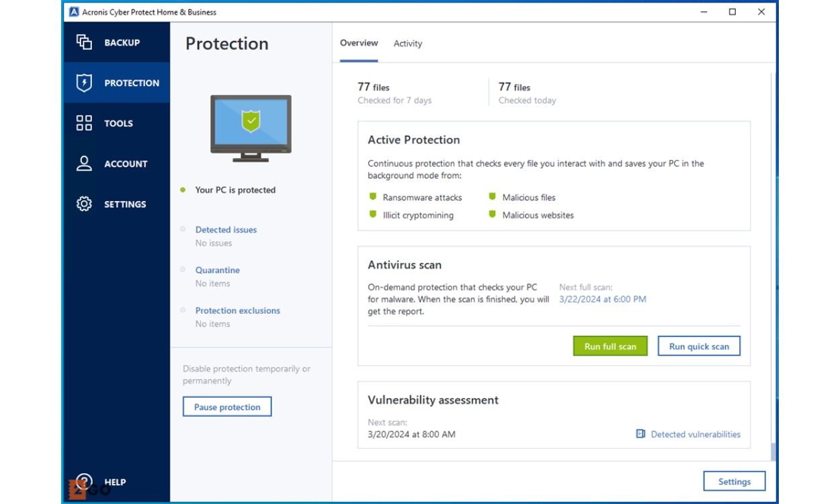Image resolution: width=840 pixels, height=504 pixels.
Task: Open the Tools grid icon
Action: click(x=84, y=123)
